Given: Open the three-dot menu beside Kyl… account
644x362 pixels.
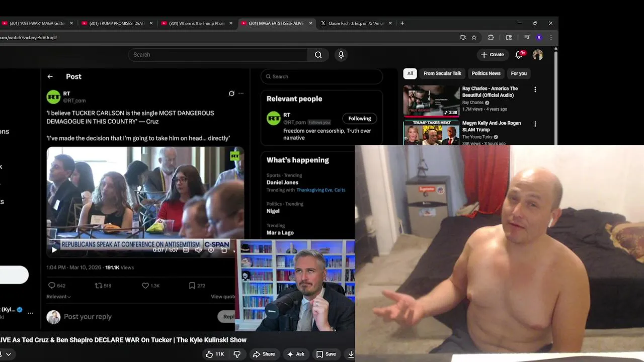Looking at the screenshot, I should (30, 313).
